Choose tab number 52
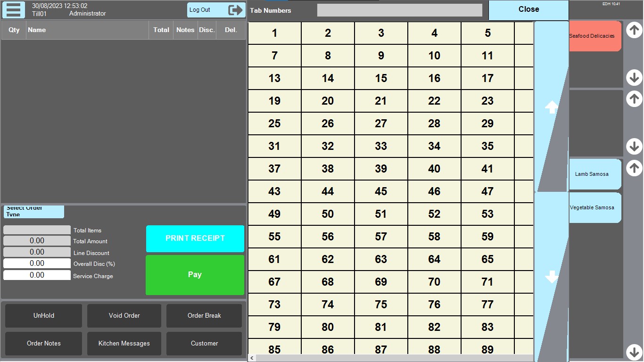The image size is (644, 362). [x=434, y=214]
